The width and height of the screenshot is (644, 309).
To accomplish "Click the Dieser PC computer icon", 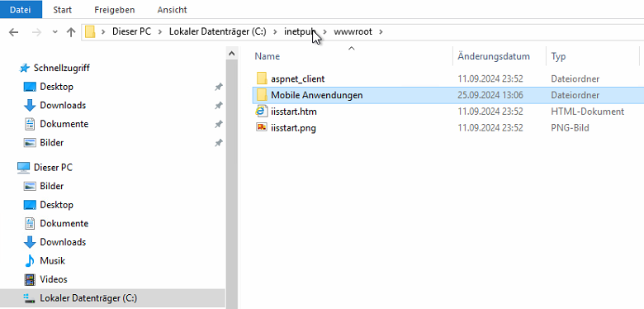I will [x=23, y=167].
